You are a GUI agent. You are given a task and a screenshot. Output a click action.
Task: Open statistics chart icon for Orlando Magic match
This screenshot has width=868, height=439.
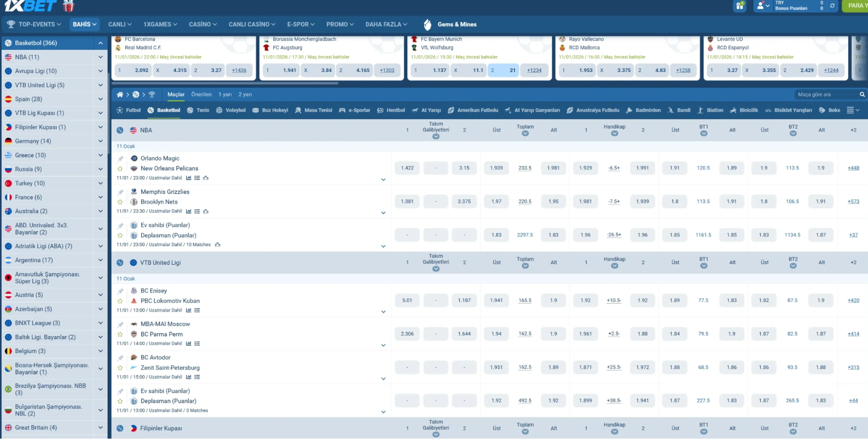click(188, 178)
